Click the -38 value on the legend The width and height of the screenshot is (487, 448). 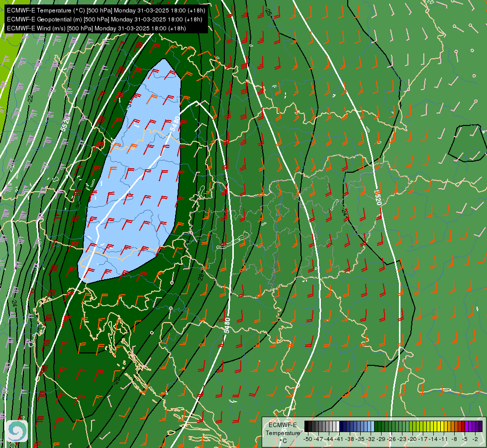(350, 439)
